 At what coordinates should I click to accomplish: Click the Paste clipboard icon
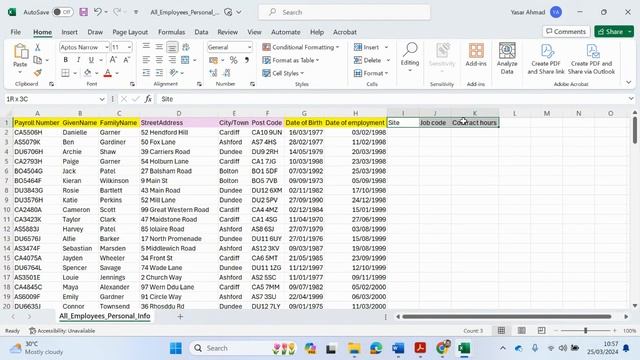click(x=20, y=52)
